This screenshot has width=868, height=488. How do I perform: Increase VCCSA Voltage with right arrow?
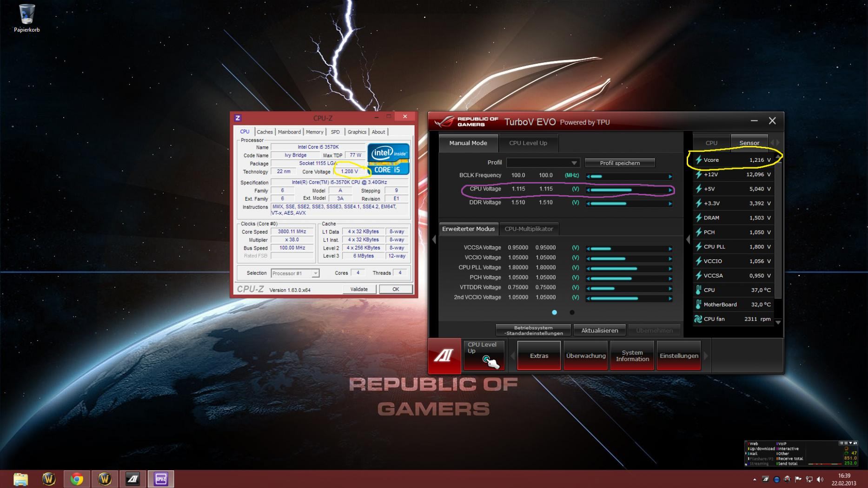point(670,249)
